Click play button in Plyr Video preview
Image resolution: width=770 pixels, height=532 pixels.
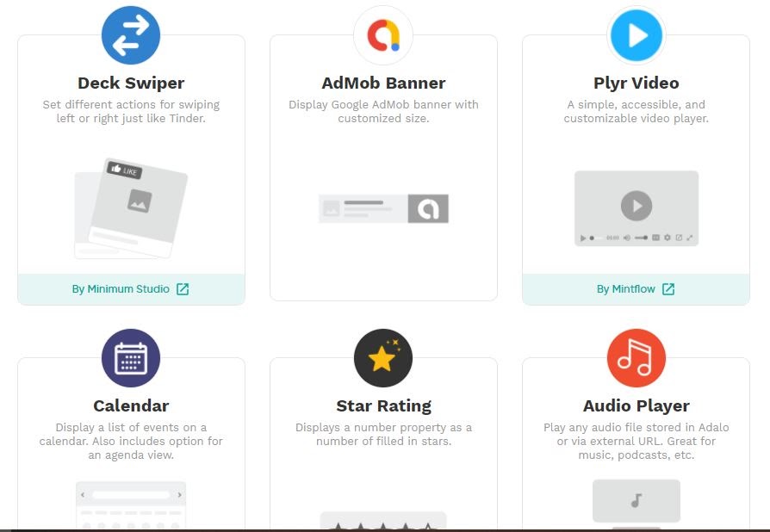click(x=636, y=206)
